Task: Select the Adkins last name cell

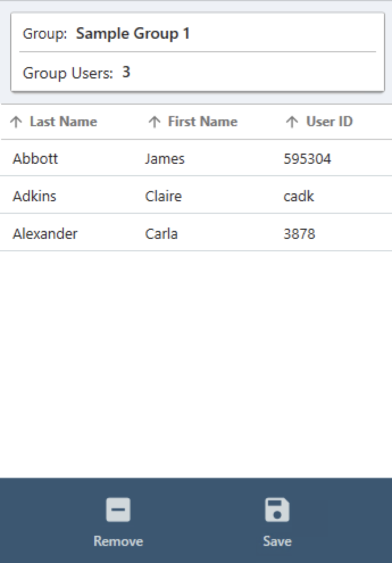Action: (x=35, y=196)
